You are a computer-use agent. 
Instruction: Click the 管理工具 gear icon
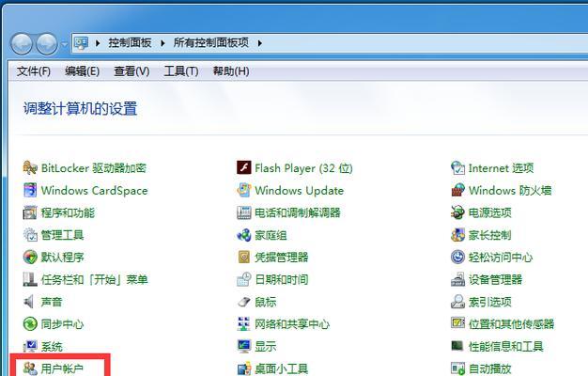pyautogui.click(x=30, y=235)
